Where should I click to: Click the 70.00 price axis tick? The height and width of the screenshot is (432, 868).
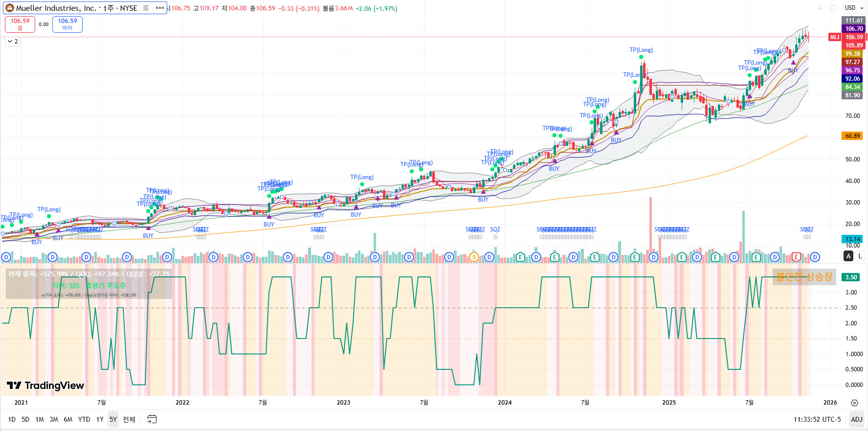pos(852,116)
